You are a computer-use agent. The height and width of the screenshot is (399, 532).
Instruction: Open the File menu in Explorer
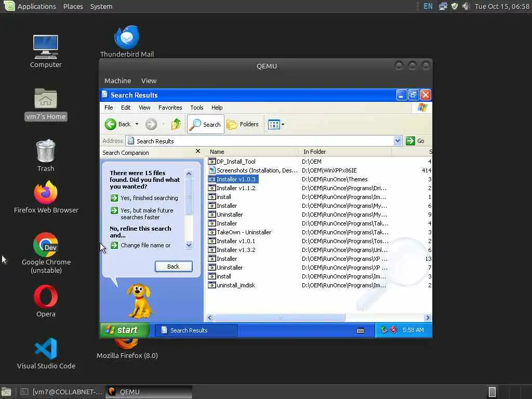pyautogui.click(x=109, y=108)
